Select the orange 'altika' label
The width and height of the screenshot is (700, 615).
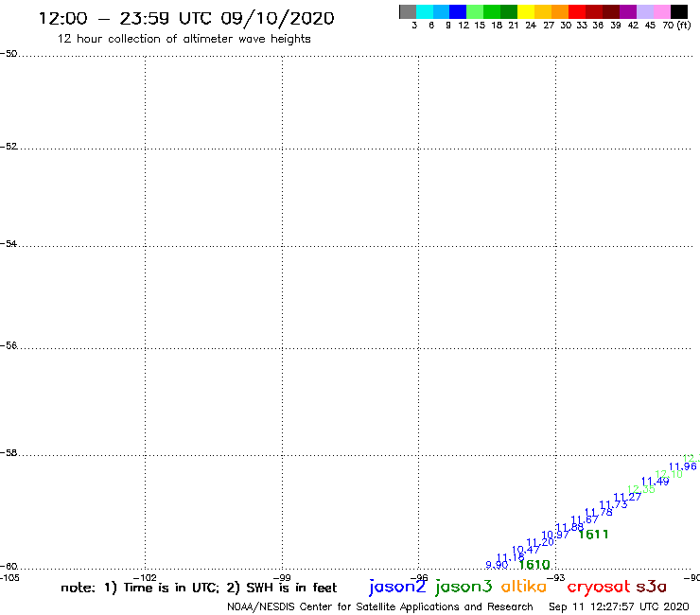[x=524, y=586]
